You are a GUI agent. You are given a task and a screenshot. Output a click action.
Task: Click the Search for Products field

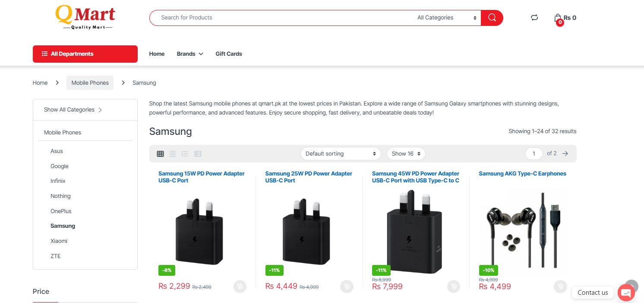(281, 18)
